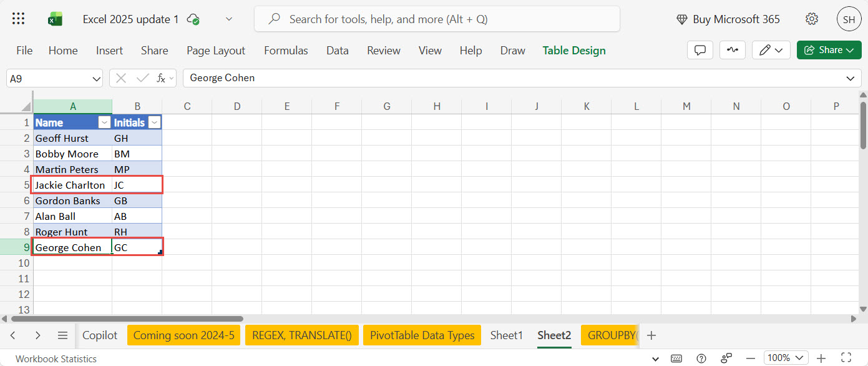
Task: Toggle full screen view in the status bar
Action: [x=846, y=359]
